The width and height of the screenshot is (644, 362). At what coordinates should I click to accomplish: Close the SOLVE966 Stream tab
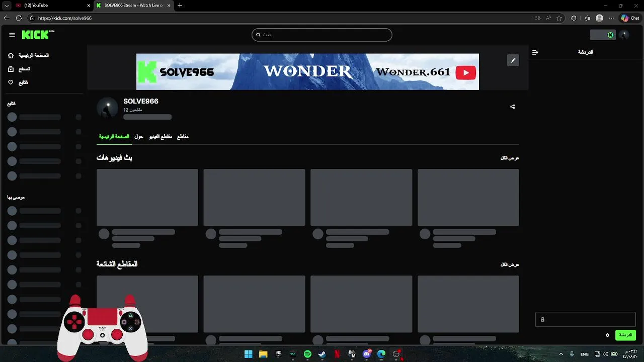169,6
